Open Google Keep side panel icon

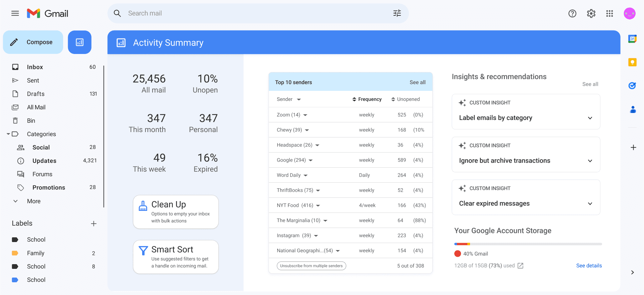coord(632,62)
